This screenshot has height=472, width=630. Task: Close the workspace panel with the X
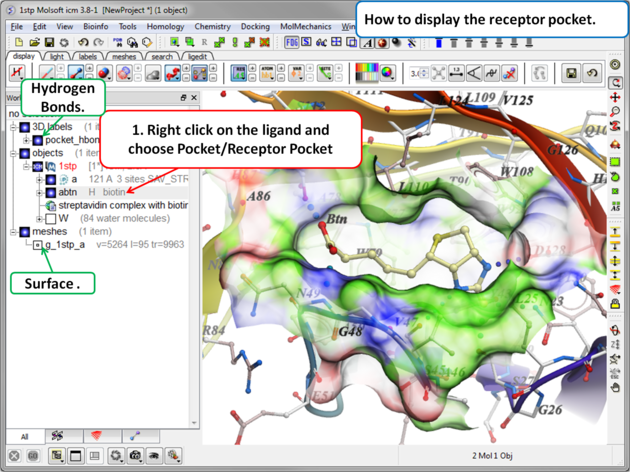point(194,98)
